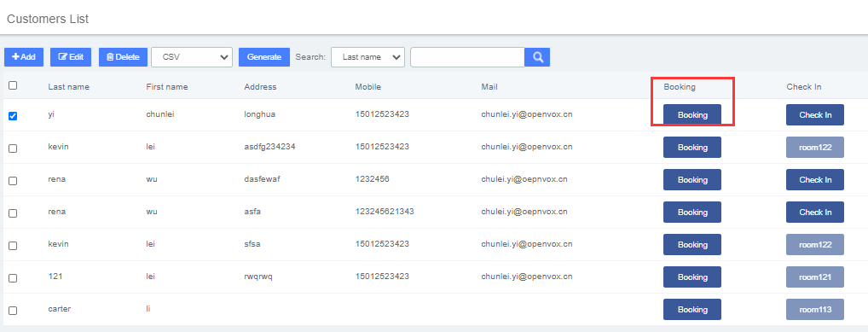Click the Check In column header
Screen dimensions: 868x332
click(804, 87)
